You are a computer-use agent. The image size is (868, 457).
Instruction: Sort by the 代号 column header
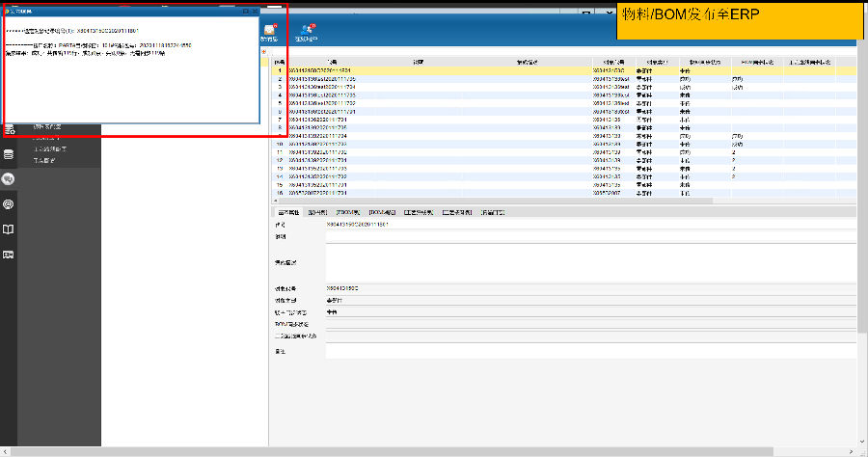point(332,61)
